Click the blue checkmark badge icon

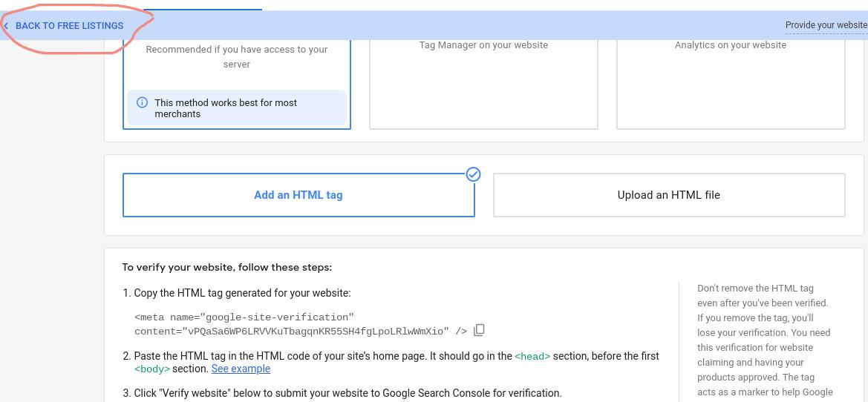pos(473,174)
